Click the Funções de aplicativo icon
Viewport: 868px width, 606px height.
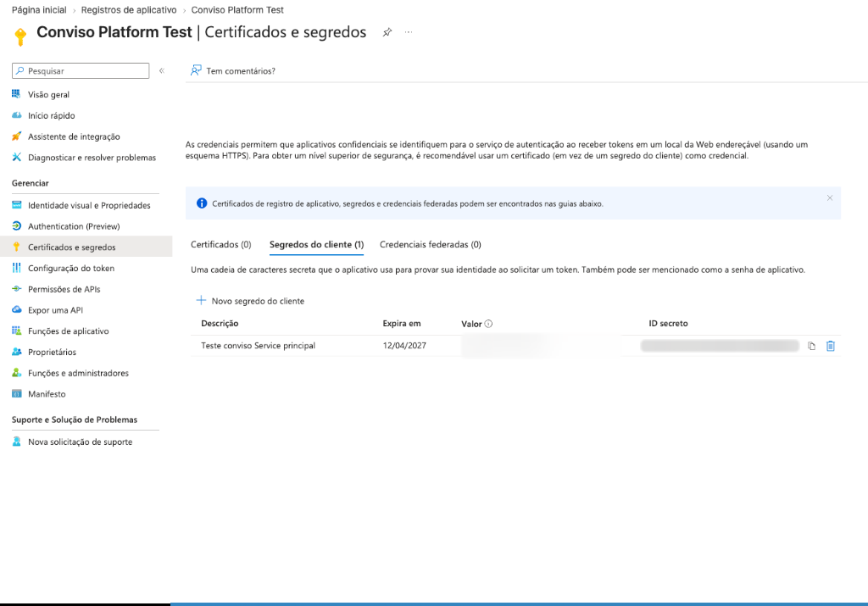click(17, 331)
